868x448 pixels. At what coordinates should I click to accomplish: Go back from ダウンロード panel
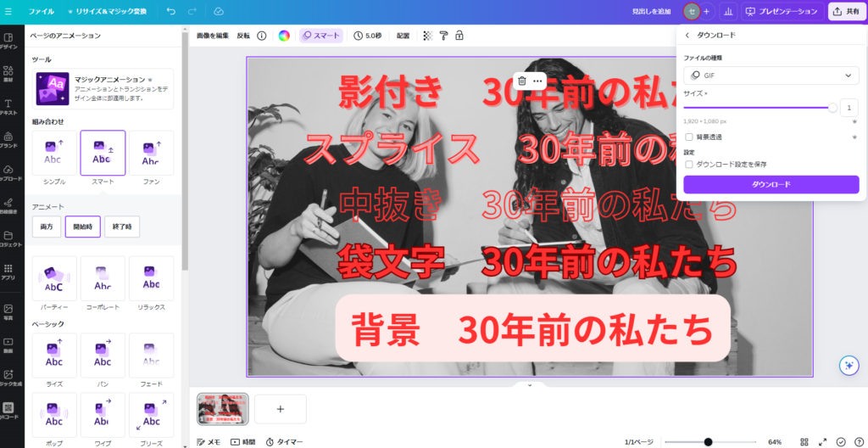coord(687,35)
